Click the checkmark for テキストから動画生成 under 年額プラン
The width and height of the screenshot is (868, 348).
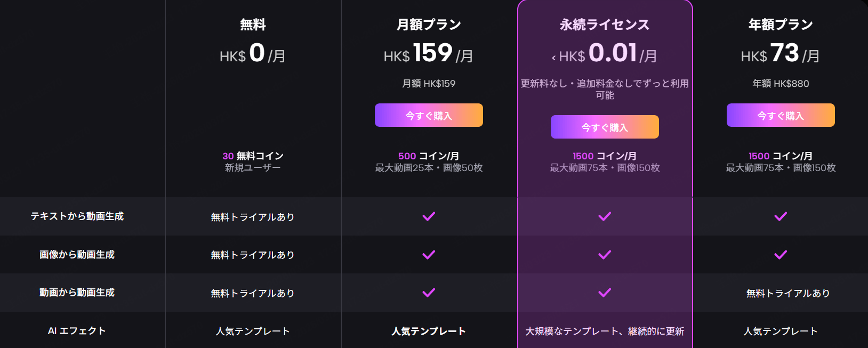coord(781,216)
